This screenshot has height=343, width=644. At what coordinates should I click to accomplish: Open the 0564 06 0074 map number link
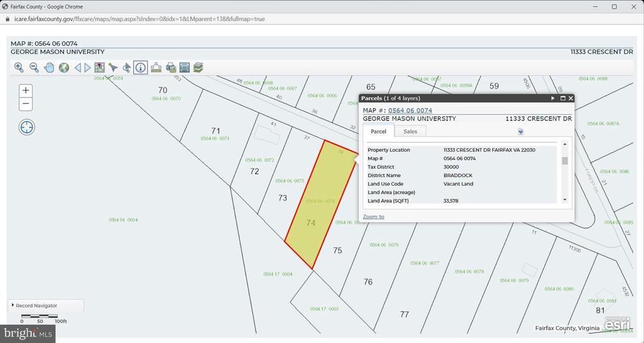click(x=409, y=111)
